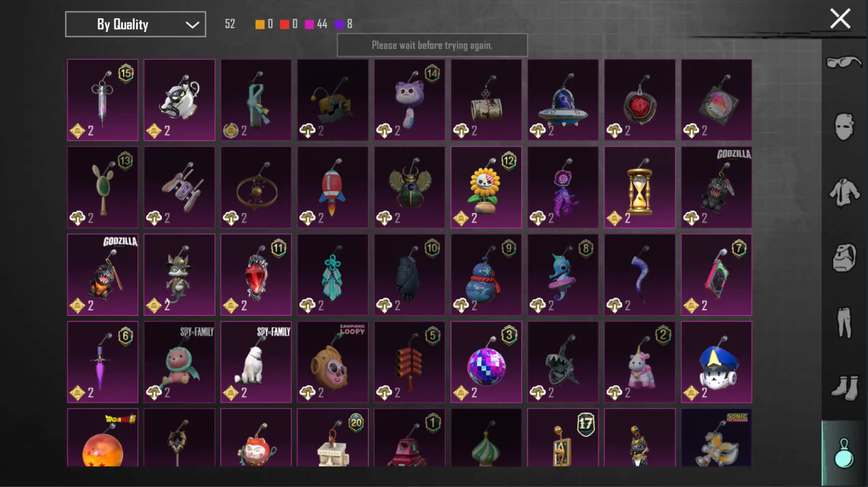The width and height of the screenshot is (868, 487).
Task: Close the inventory screen
Action: (840, 19)
